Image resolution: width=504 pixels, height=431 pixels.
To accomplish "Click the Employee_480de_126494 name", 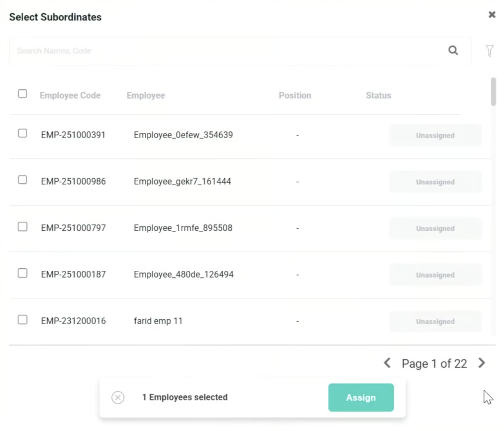I will [184, 275].
